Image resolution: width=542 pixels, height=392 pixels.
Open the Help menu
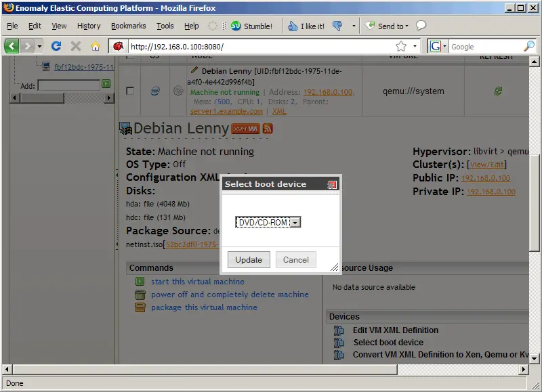tap(192, 26)
